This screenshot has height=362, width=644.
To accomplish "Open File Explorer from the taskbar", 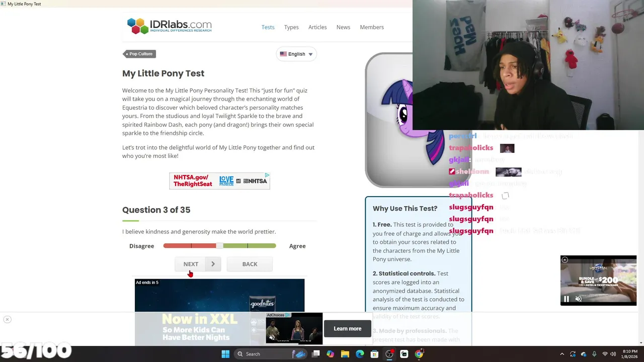I will click(x=345, y=354).
